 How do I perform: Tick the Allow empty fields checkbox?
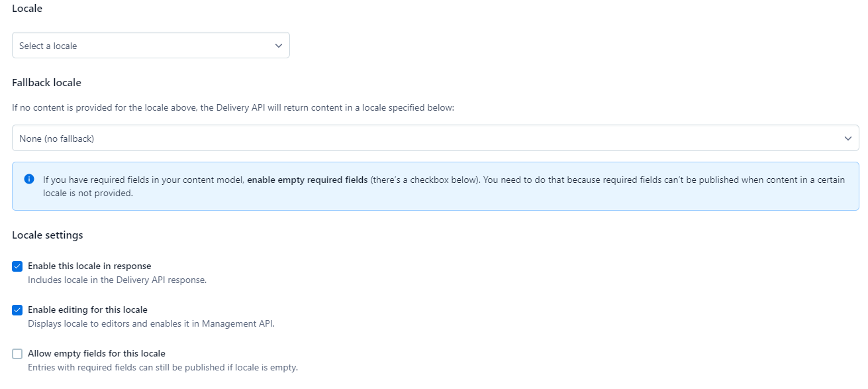(x=17, y=354)
